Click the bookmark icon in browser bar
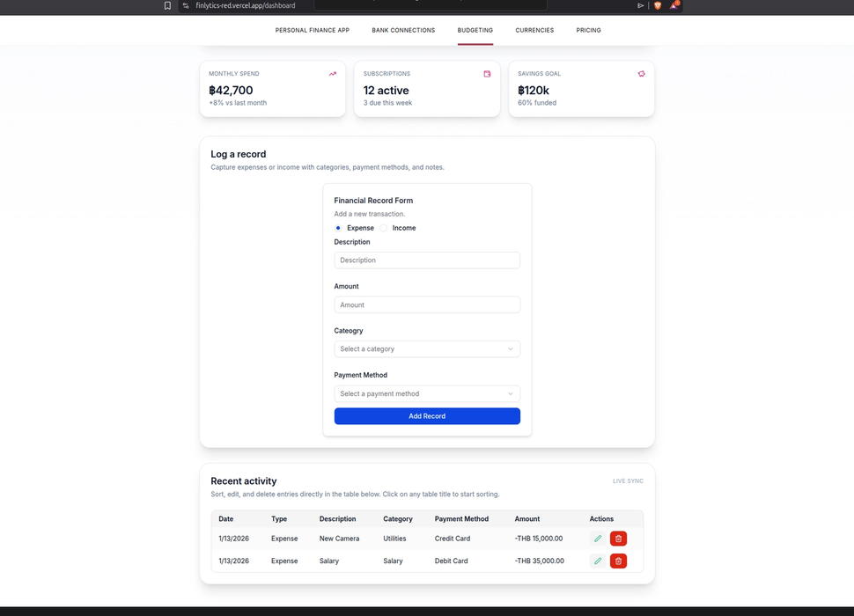854x616 pixels. click(168, 5)
